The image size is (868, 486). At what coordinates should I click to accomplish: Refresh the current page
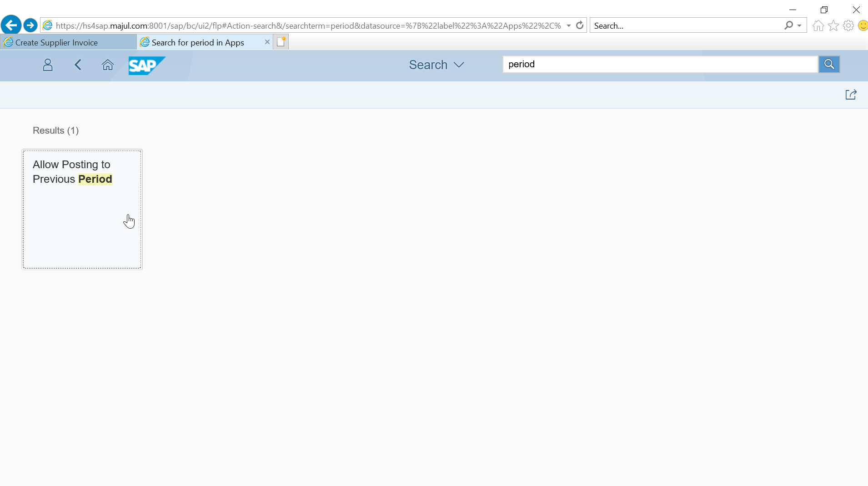(580, 25)
